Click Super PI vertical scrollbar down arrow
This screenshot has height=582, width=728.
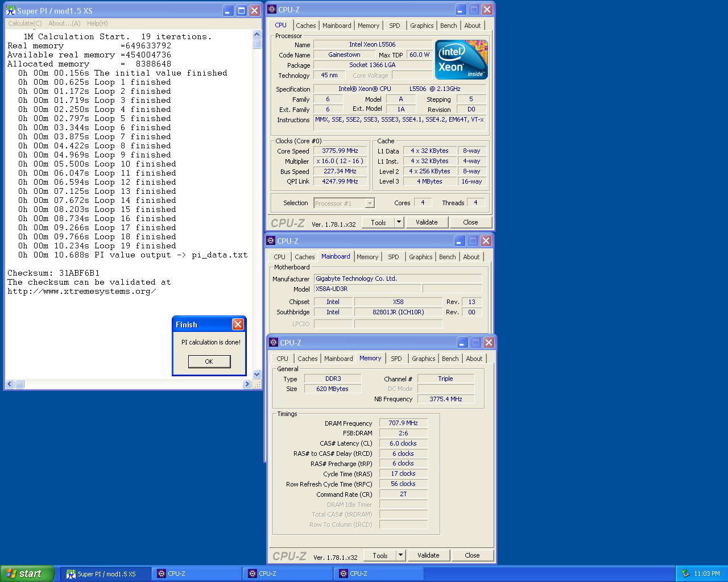257,374
